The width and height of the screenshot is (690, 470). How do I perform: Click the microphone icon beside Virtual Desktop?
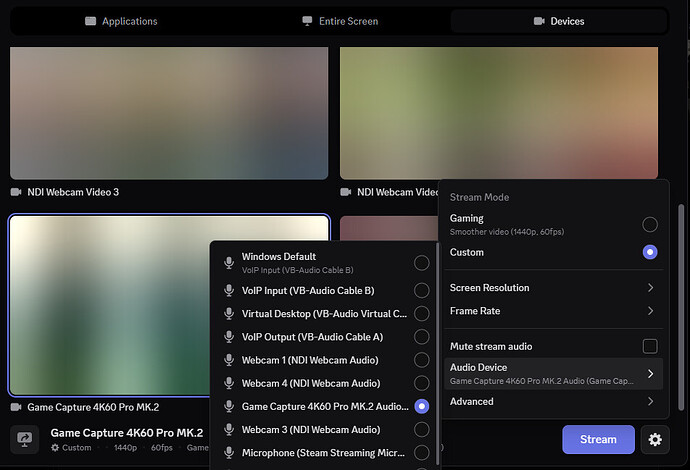coord(229,314)
